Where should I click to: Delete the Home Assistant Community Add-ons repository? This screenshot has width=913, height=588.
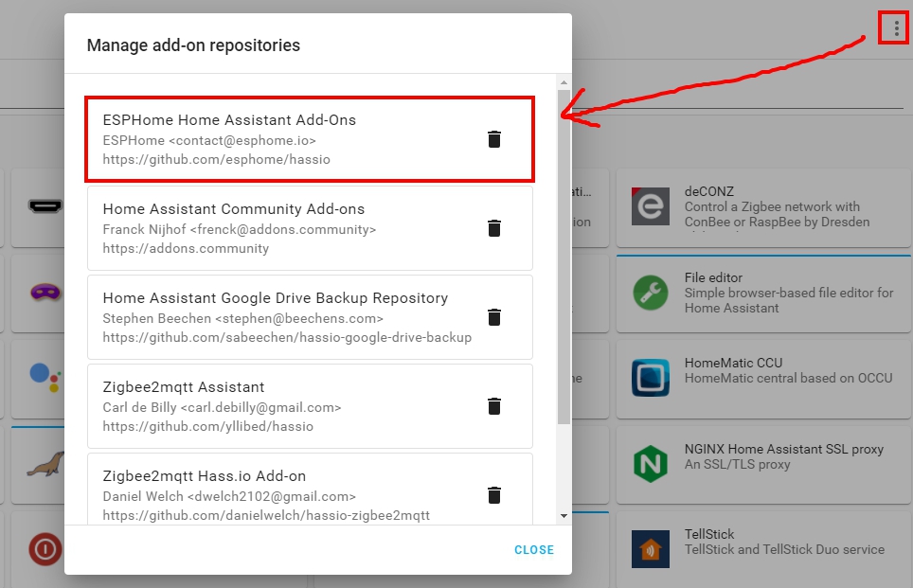pos(493,228)
